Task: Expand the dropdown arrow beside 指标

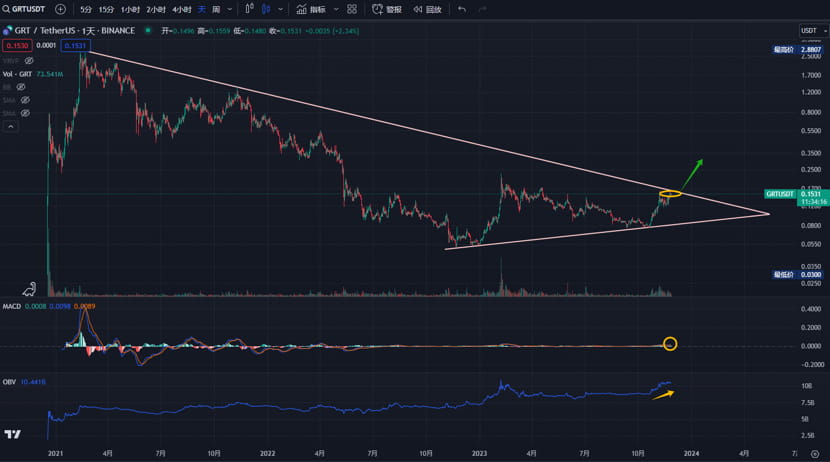Action: [336, 10]
